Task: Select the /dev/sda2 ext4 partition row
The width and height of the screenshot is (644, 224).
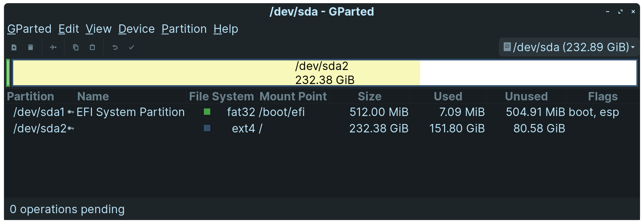Action: (322, 128)
